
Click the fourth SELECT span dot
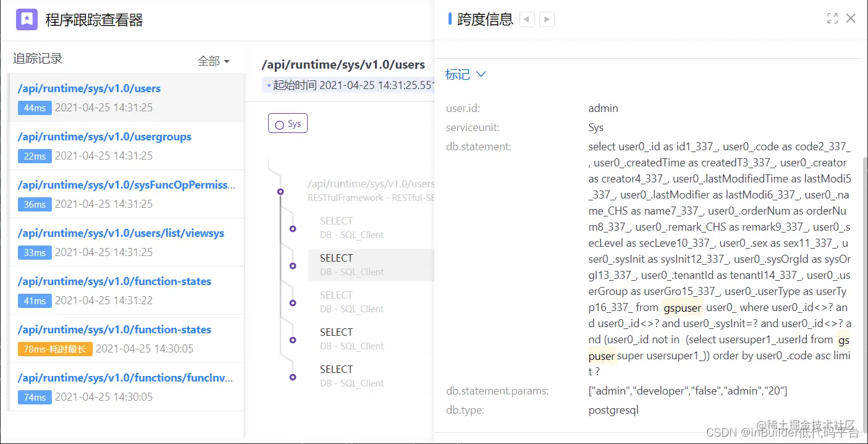pos(293,340)
